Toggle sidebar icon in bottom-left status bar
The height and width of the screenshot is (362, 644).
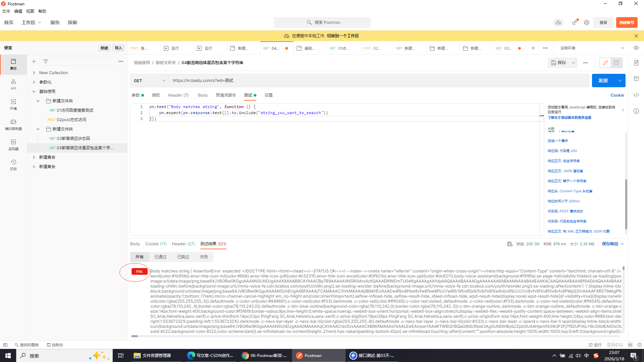point(5,345)
